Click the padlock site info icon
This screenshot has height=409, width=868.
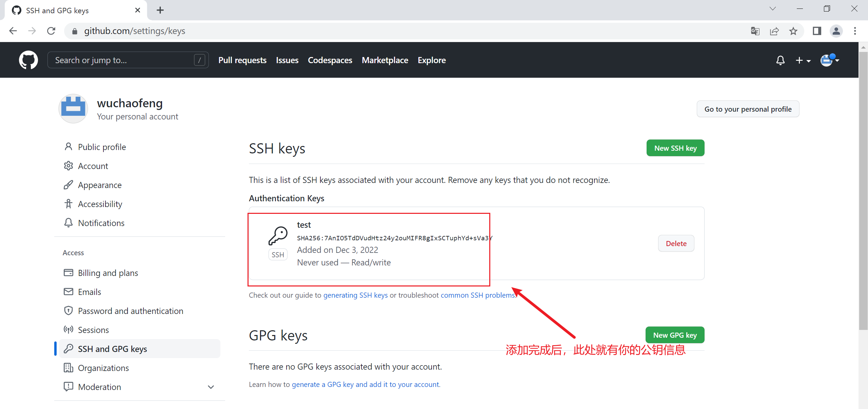point(75,31)
